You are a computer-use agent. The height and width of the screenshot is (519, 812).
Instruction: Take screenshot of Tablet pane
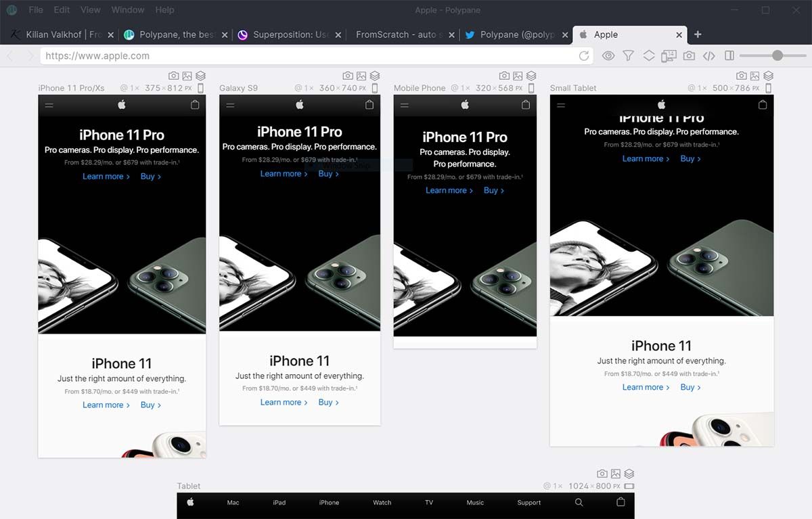[x=602, y=474]
